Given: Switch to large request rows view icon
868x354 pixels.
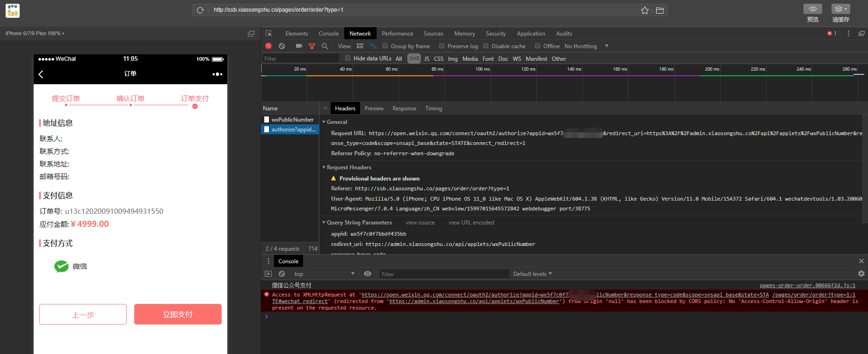Looking at the screenshot, I should [360, 46].
